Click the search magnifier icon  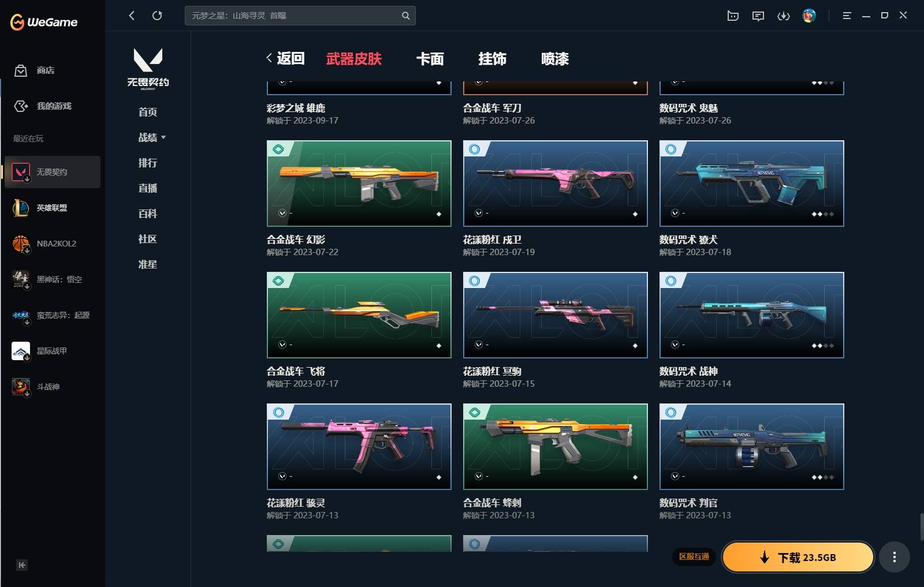pos(405,16)
